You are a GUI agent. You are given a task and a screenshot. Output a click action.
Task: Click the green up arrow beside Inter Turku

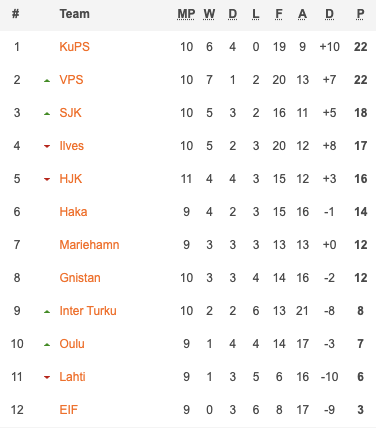pyautogui.click(x=47, y=311)
